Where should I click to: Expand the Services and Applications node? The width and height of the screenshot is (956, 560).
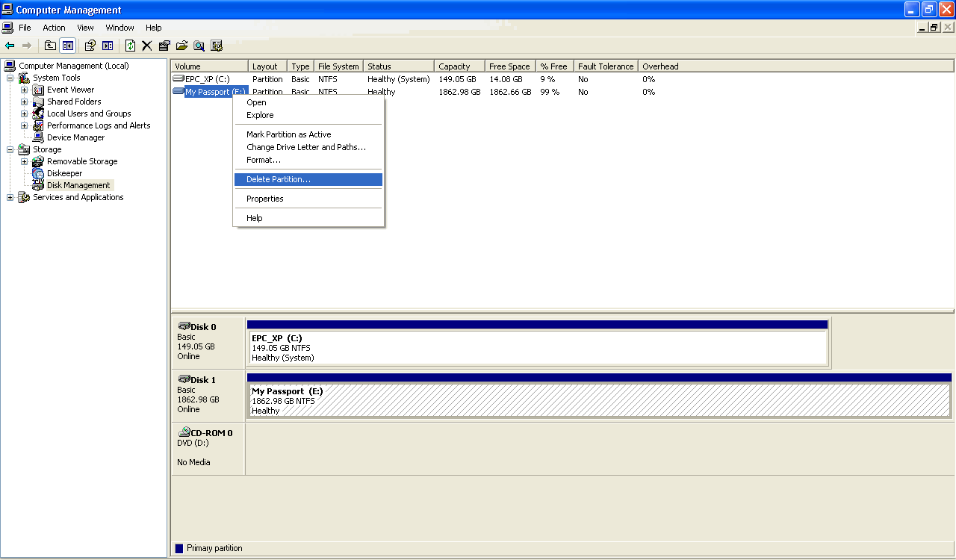tap(10, 197)
